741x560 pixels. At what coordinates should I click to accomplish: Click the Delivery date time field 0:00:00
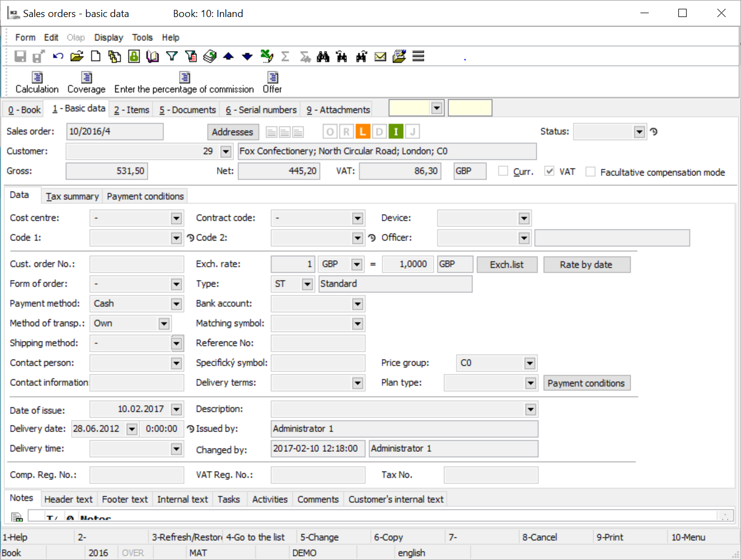[161, 429]
